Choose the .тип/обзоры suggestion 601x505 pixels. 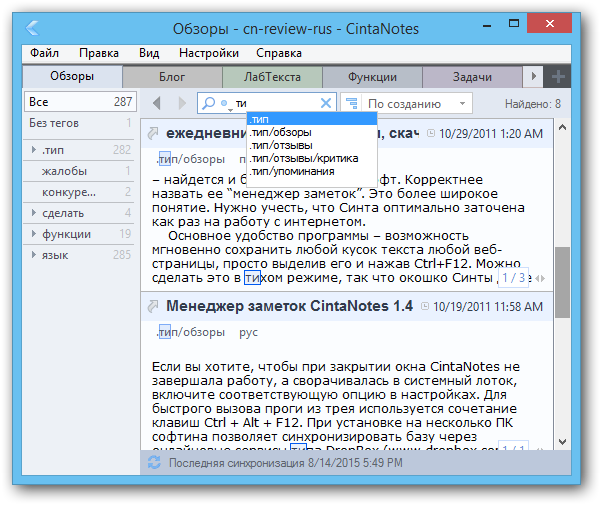[312, 133]
